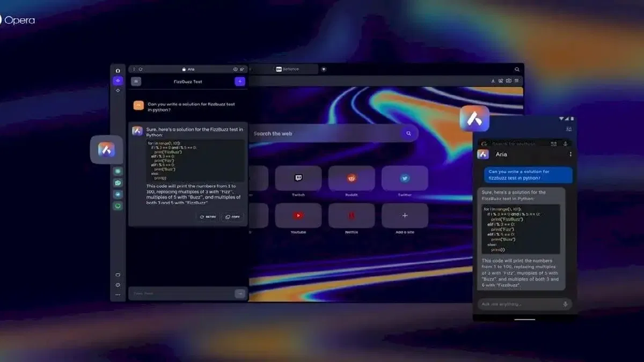The height and width of the screenshot is (362, 644).
Task: Click the Retry button under Aria's answer
Action: coord(208,217)
